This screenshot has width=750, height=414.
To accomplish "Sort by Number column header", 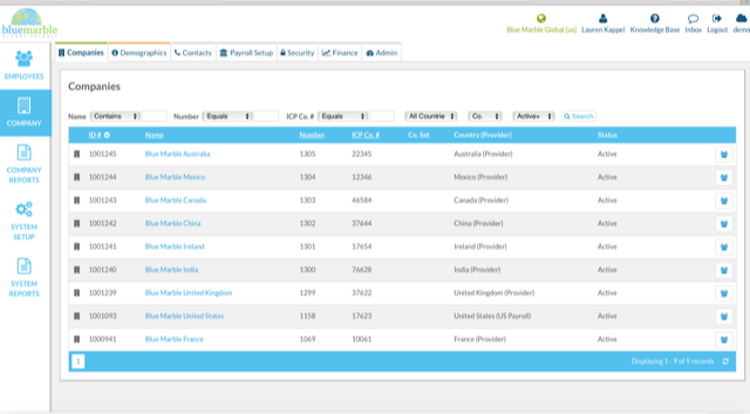I will pos(312,135).
